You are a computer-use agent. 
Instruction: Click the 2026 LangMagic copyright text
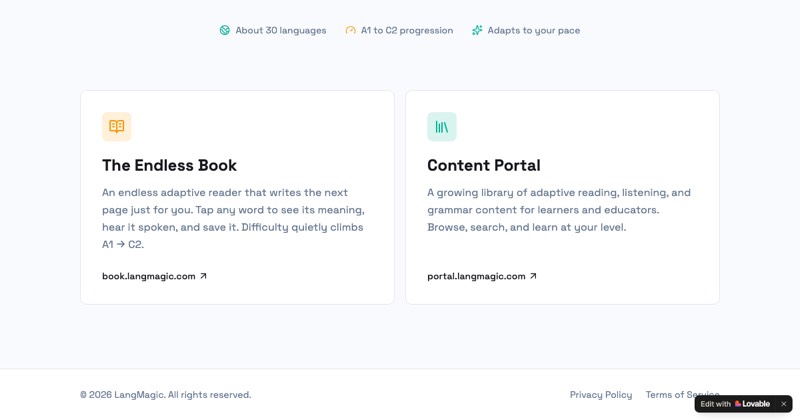point(166,394)
